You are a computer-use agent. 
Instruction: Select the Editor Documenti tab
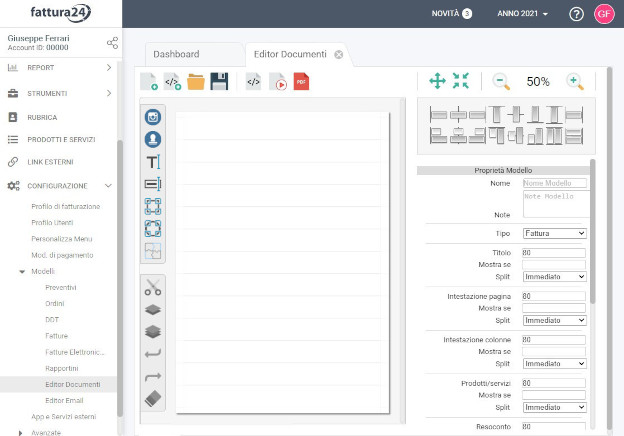pyautogui.click(x=290, y=54)
